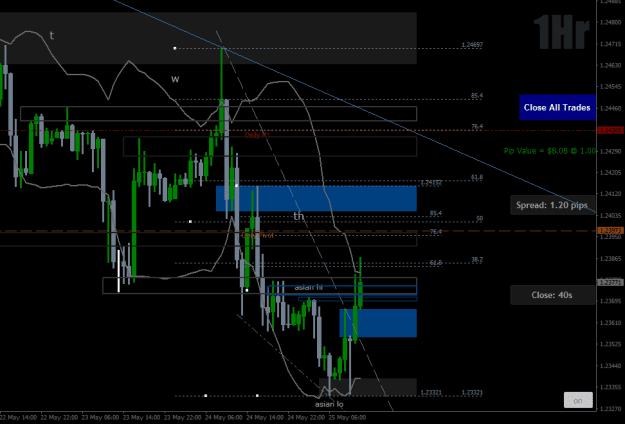
Task: Click the 1.24715 price axis value
Action: pyautogui.click(x=610, y=44)
